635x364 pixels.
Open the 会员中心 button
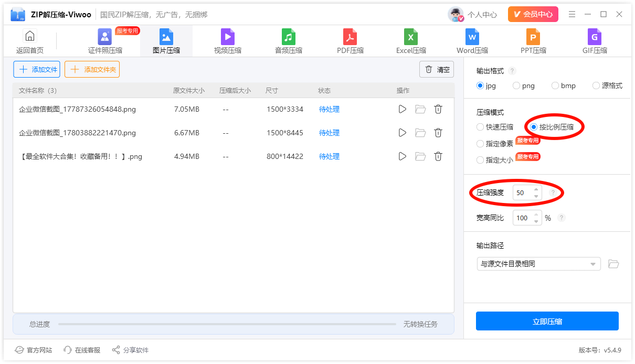(x=533, y=14)
